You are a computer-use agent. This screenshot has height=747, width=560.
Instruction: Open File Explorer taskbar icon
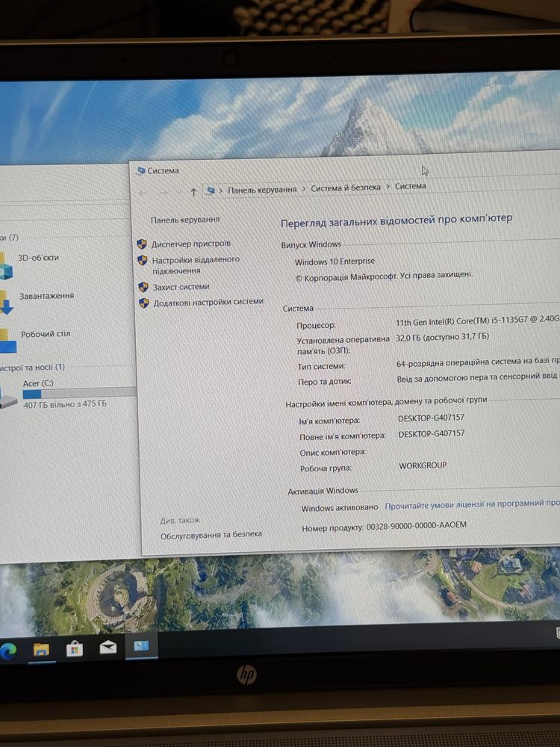tap(41, 650)
